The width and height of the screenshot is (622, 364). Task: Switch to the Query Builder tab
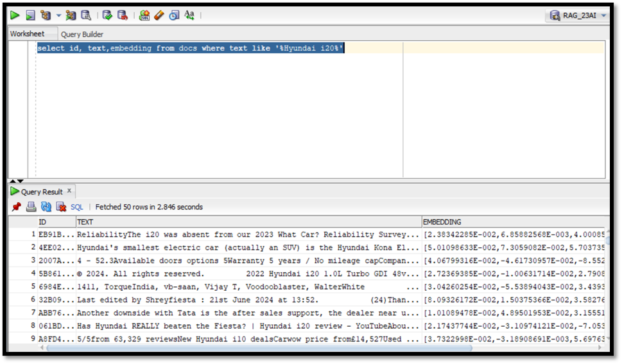click(x=82, y=34)
